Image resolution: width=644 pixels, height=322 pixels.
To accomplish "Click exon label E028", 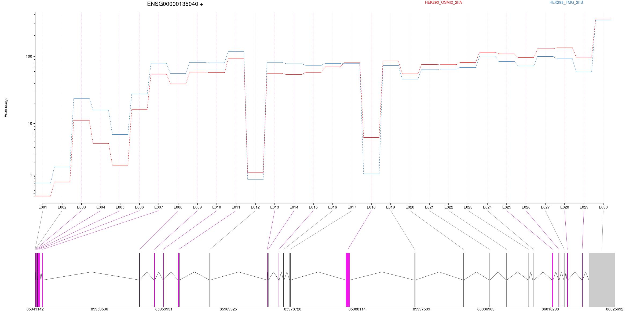I will coord(565,207).
